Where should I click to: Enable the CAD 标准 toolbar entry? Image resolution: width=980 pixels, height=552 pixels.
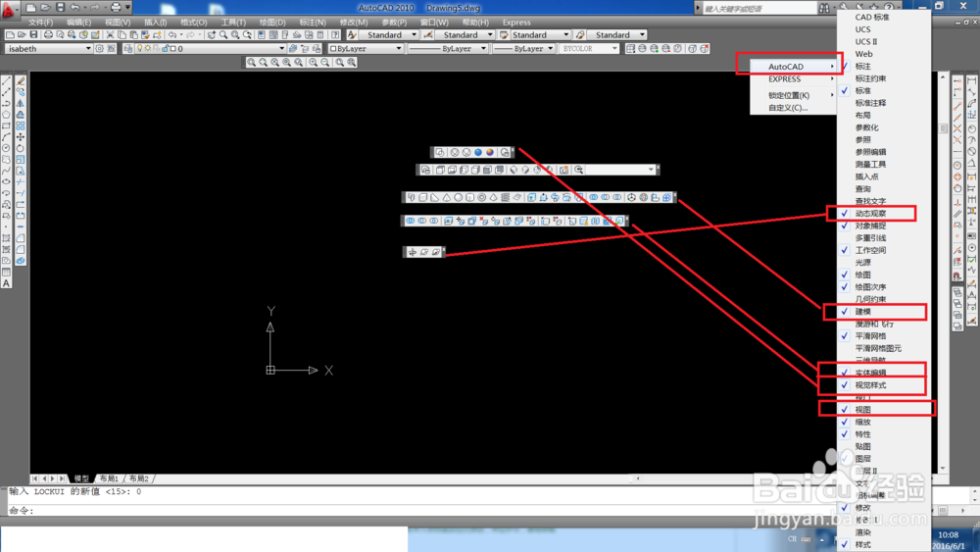coord(884,17)
